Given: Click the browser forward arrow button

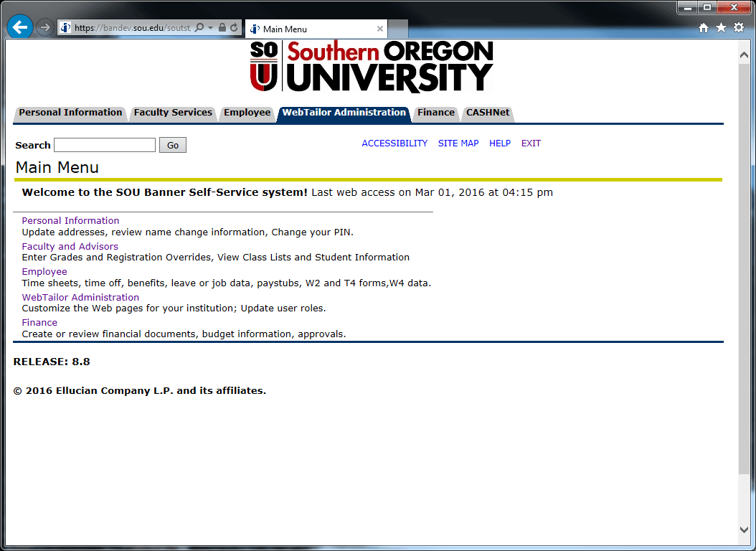Looking at the screenshot, I should pyautogui.click(x=44, y=28).
